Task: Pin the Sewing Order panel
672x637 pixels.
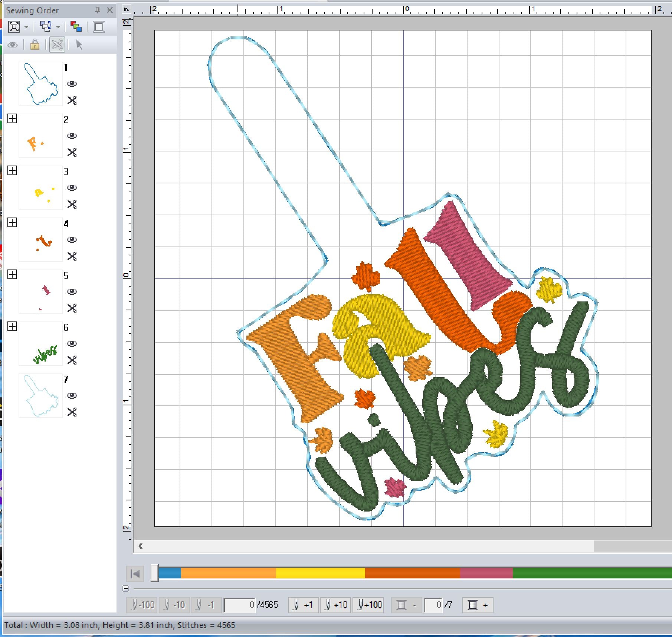Action: 98,10
